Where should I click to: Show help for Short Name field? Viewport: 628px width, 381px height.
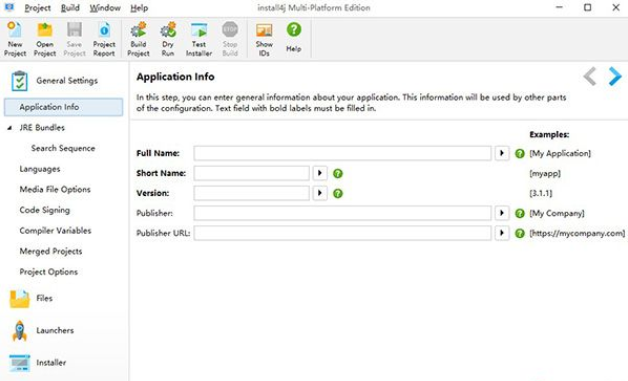[x=338, y=173]
